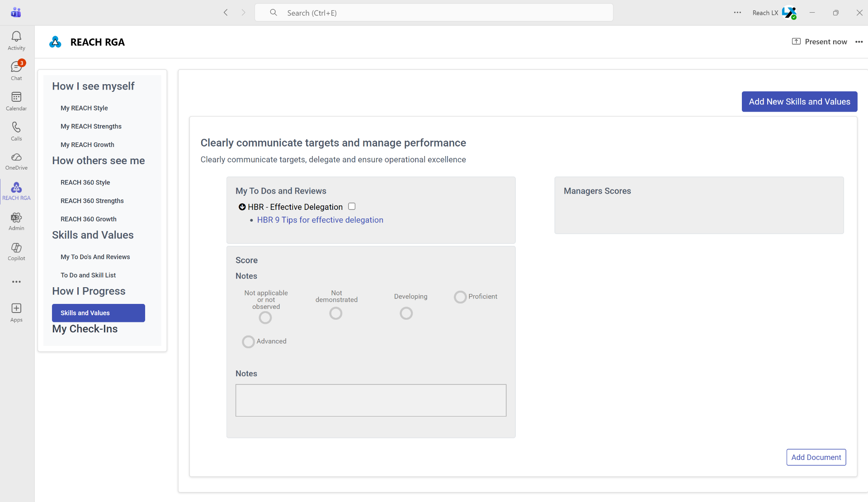Open the Chat panel with 3 unread messages
The image size is (868, 502).
pos(16,70)
